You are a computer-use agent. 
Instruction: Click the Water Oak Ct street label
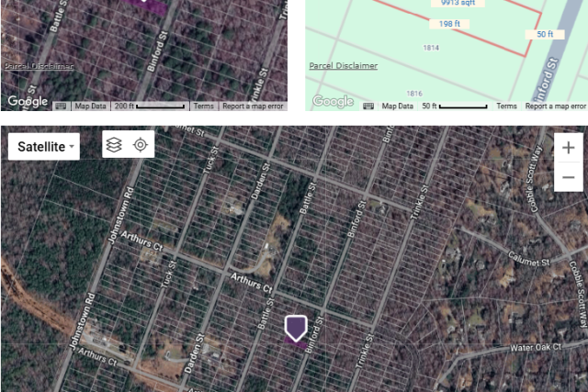click(536, 347)
